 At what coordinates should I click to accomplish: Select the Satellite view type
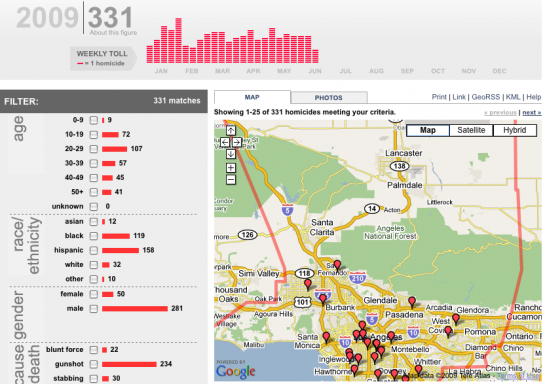click(x=471, y=130)
